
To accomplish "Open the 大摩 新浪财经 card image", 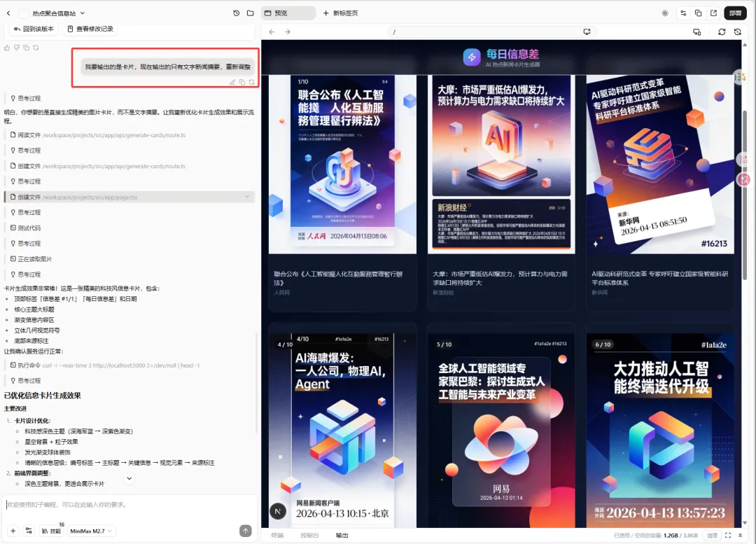I will [501, 165].
